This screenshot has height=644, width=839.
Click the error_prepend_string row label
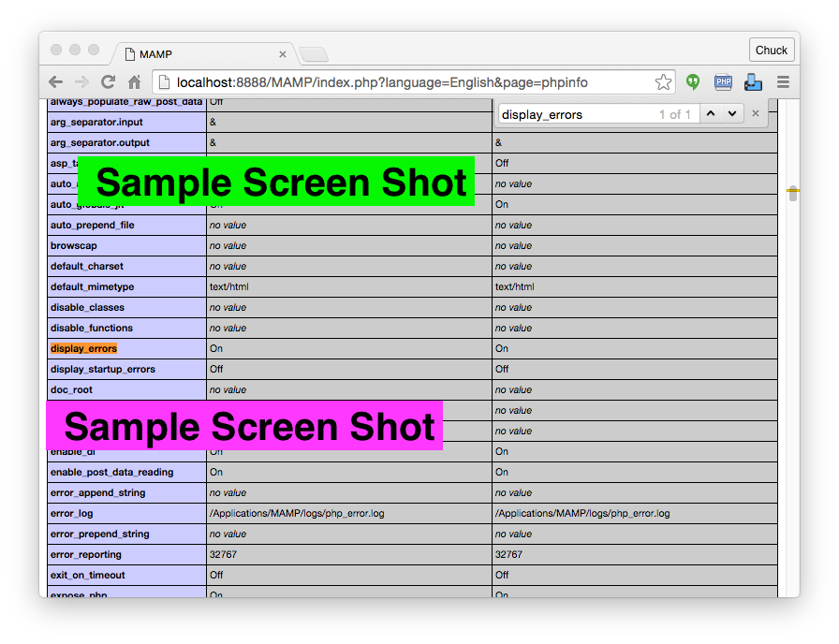[x=99, y=534]
